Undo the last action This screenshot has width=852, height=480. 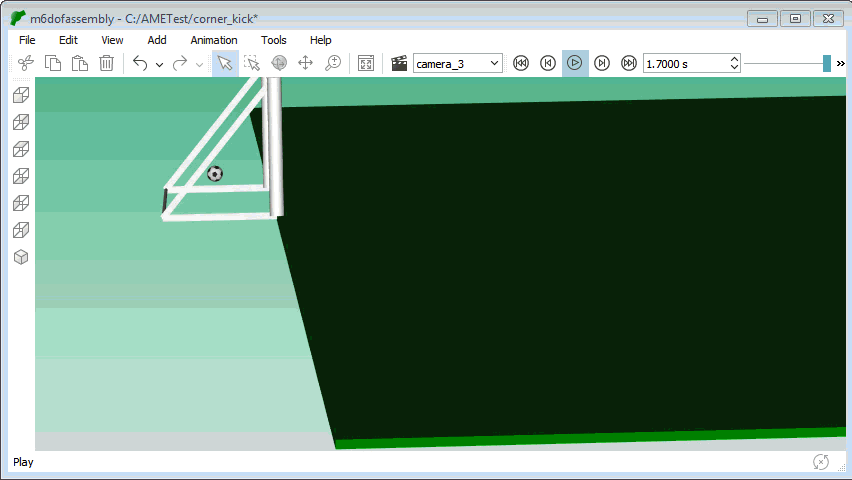point(140,63)
